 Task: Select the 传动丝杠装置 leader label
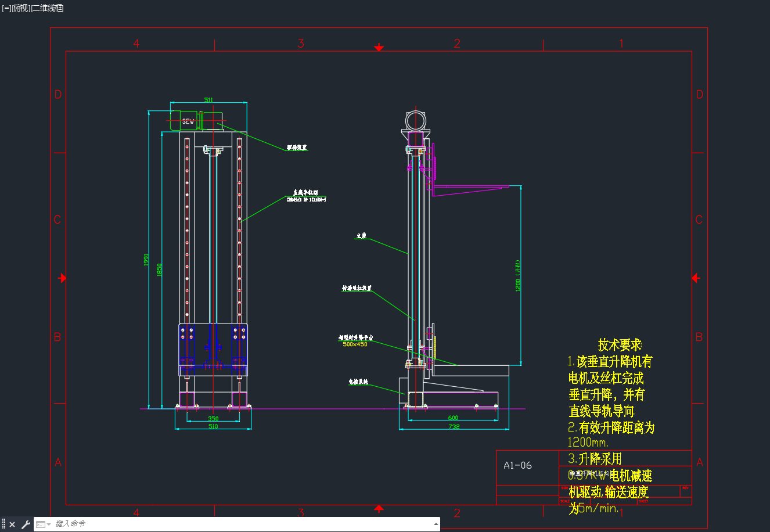(357, 288)
